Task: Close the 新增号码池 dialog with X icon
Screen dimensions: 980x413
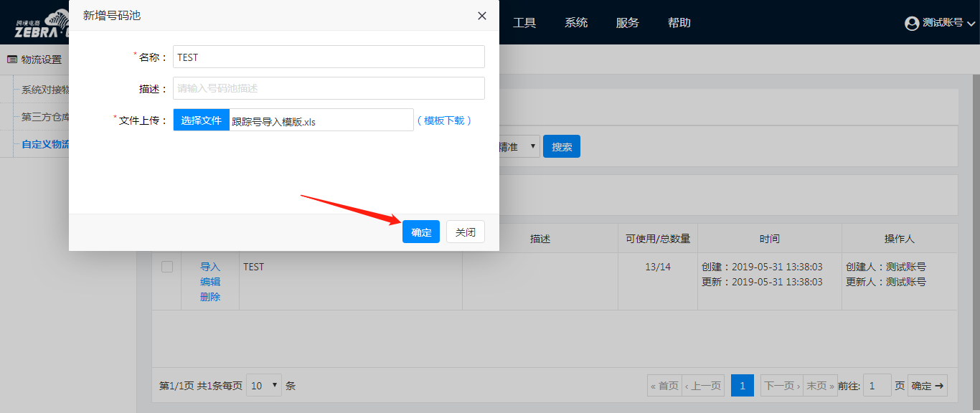Action: pos(482,16)
